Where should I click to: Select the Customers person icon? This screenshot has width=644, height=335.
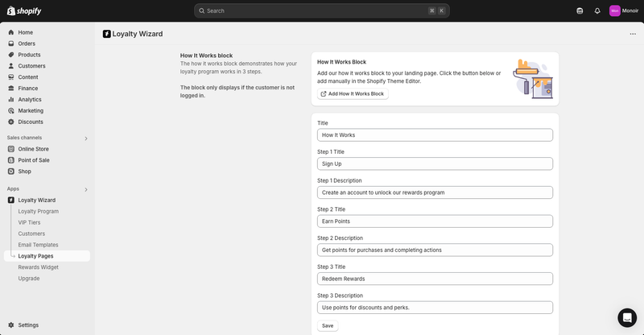pyautogui.click(x=11, y=65)
